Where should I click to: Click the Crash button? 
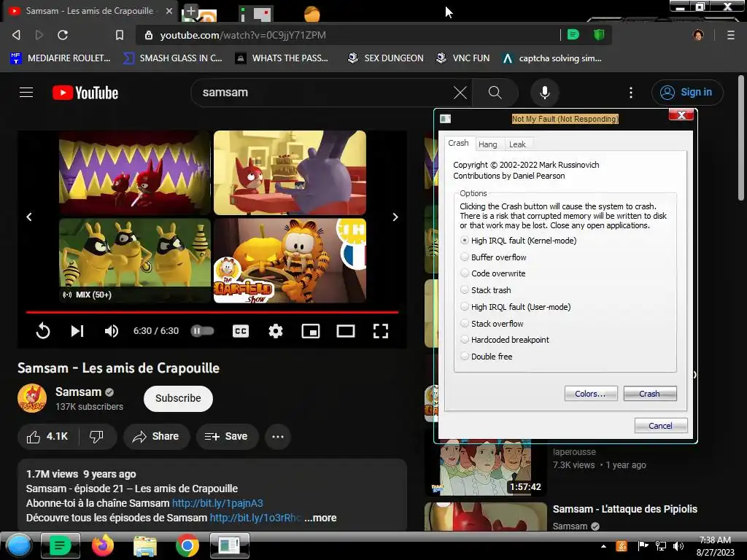[x=650, y=394]
